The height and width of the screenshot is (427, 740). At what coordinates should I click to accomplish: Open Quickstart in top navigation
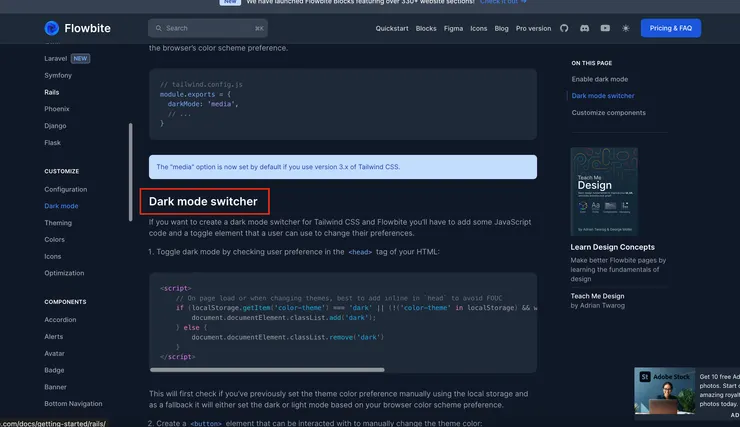pyautogui.click(x=392, y=28)
